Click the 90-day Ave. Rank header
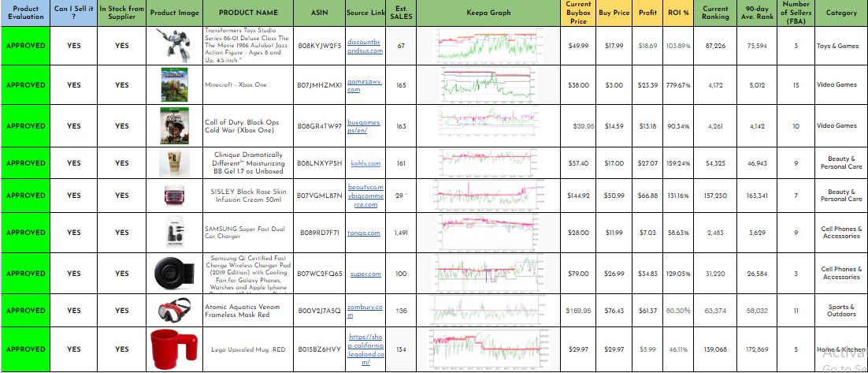The width and height of the screenshot is (868, 373). tap(757, 13)
